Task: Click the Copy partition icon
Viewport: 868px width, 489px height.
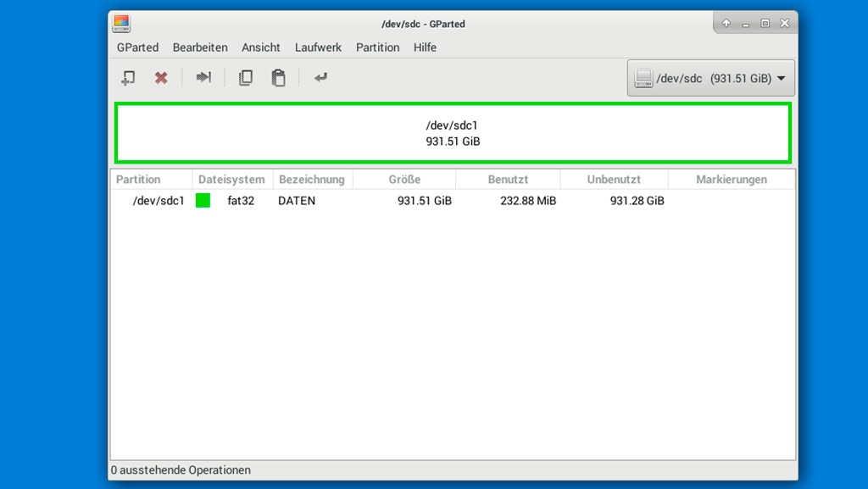Action: click(245, 78)
